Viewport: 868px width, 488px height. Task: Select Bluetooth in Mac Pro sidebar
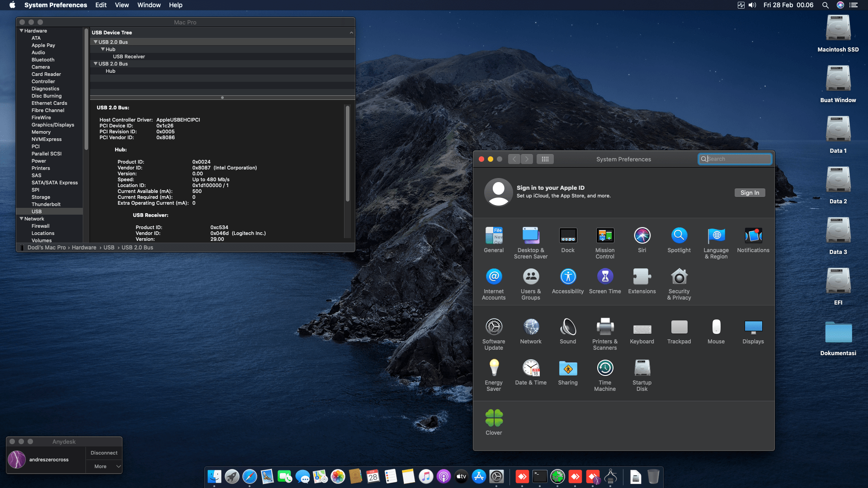[x=43, y=60]
